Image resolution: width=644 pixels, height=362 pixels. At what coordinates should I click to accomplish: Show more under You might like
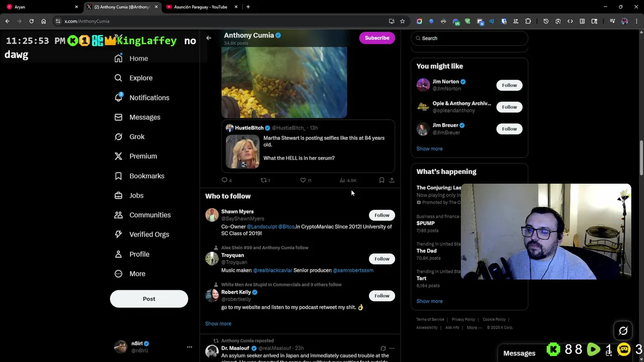429,149
